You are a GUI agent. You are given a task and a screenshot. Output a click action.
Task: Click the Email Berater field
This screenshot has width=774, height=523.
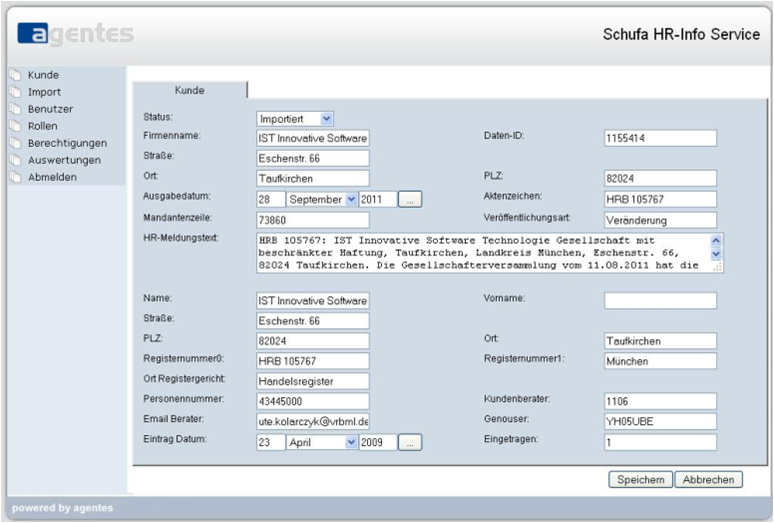point(313,422)
